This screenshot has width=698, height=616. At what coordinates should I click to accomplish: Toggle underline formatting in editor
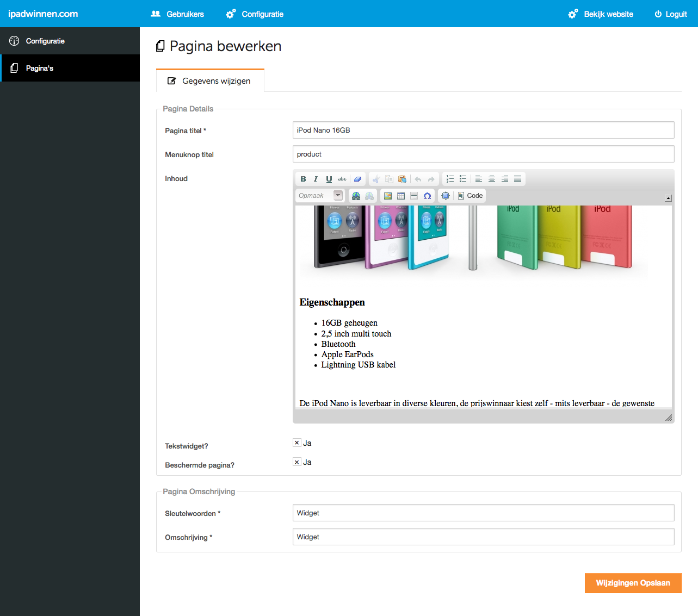pyautogui.click(x=329, y=179)
